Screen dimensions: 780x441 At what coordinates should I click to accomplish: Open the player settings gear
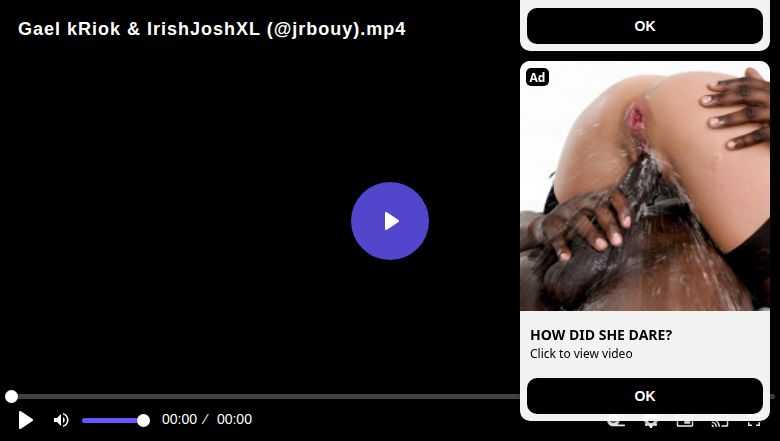tap(650, 423)
